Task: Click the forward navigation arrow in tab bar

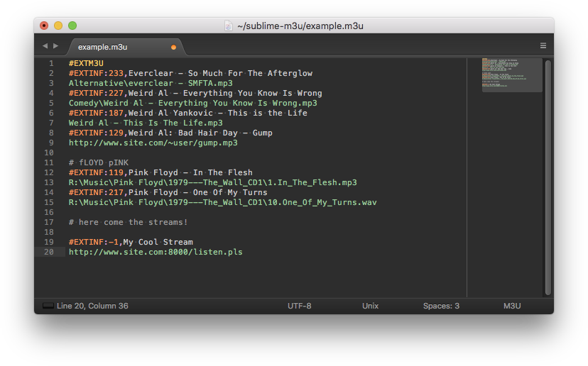Action: point(56,45)
